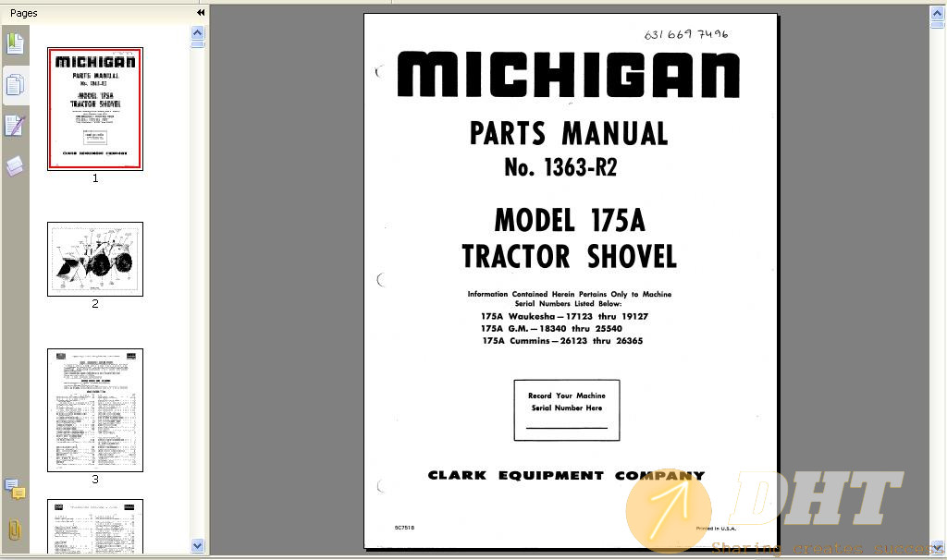
Task: Click the "No. 1363-R2" manual number
Action: click(x=560, y=167)
